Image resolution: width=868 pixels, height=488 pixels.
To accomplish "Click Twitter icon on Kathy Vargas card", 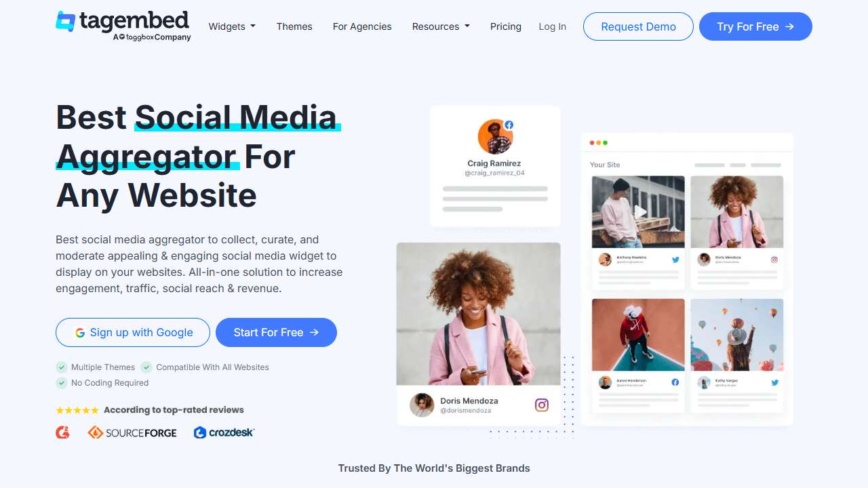I will pyautogui.click(x=774, y=382).
